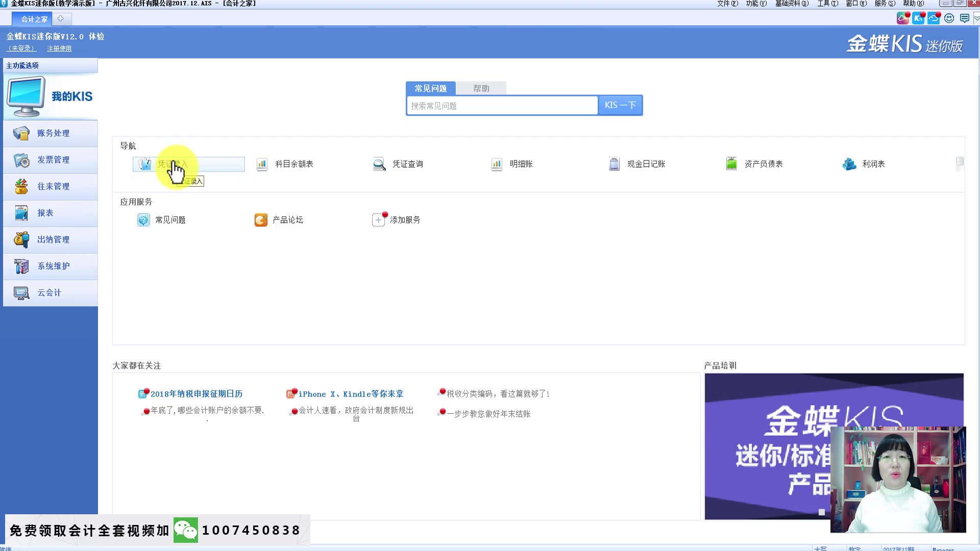Image resolution: width=980 pixels, height=551 pixels.
Task: Open the 2018年纳税申报征期日历 article link
Action: [x=196, y=394]
